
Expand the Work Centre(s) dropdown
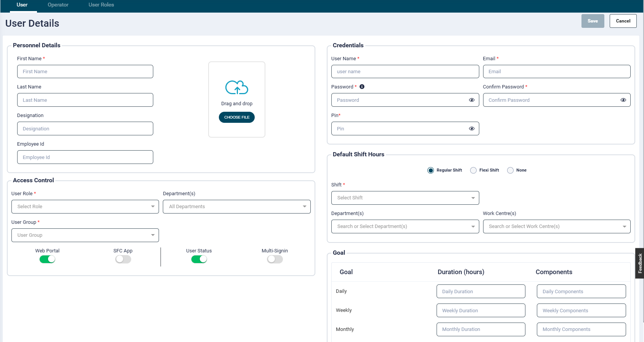tap(556, 226)
